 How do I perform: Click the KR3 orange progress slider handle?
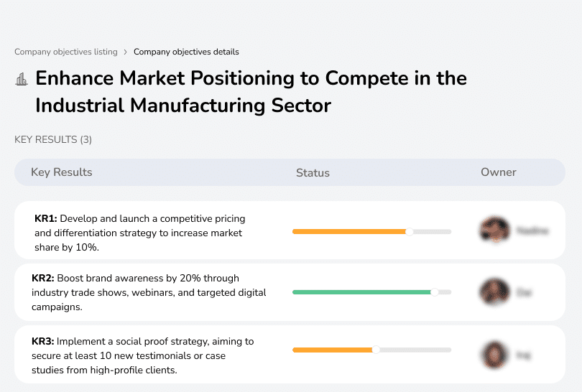pos(376,350)
